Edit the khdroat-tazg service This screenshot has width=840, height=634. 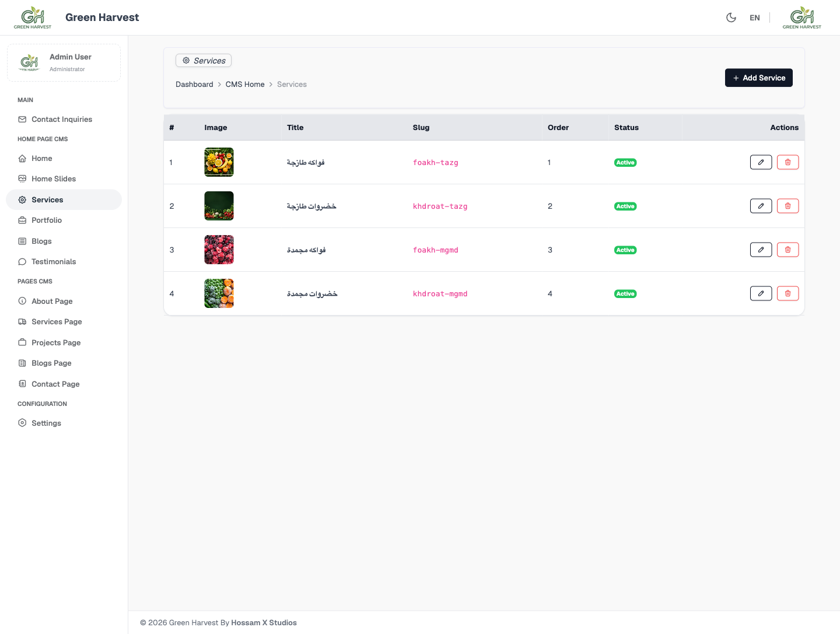pos(761,206)
